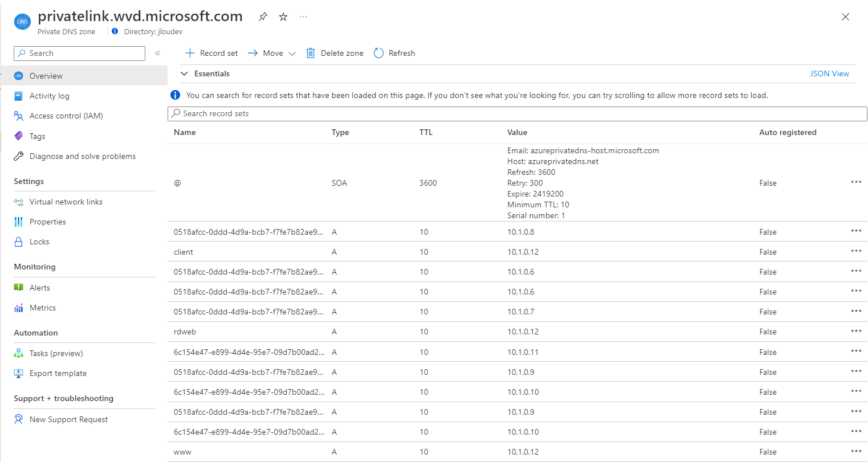Click the Alerts icon in Monitoring
The width and height of the screenshot is (868, 462).
tap(19, 288)
